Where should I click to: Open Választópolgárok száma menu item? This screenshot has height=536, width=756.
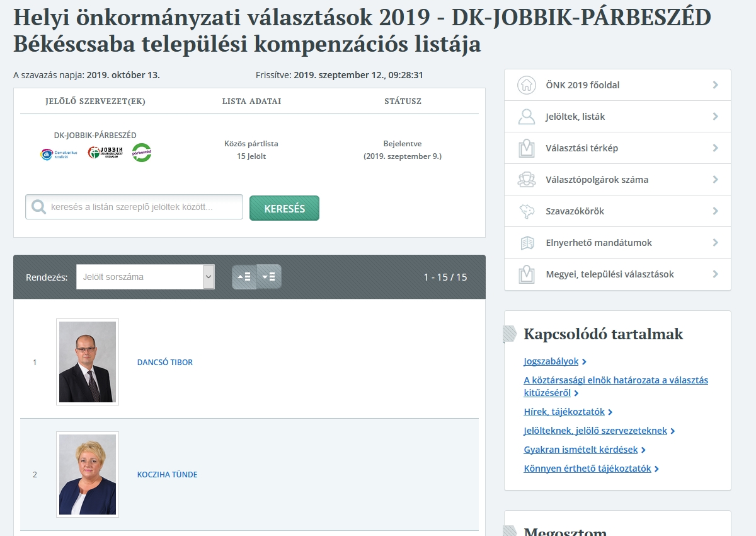tap(617, 180)
